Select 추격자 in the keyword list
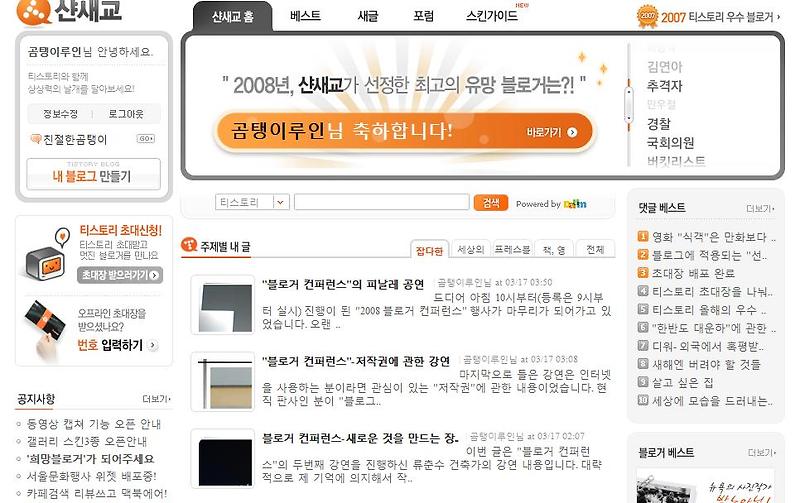The image size is (800, 503). coord(664,86)
